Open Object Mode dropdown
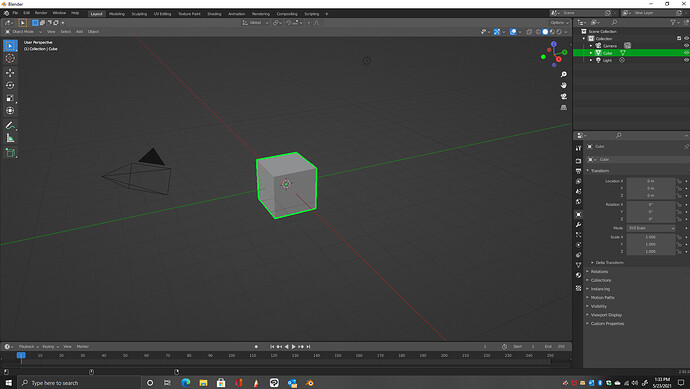Screen dimensions: 690x389 tap(23, 32)
